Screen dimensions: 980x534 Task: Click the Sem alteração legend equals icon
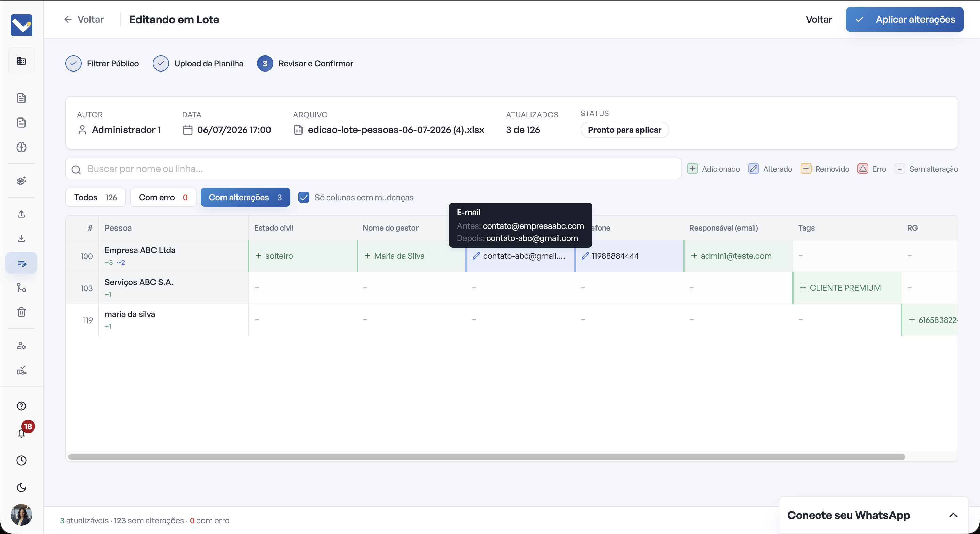[900, 169]
